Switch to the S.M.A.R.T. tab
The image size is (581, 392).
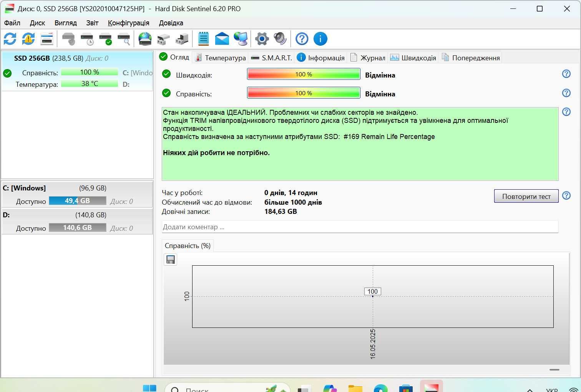click(271, 58)
